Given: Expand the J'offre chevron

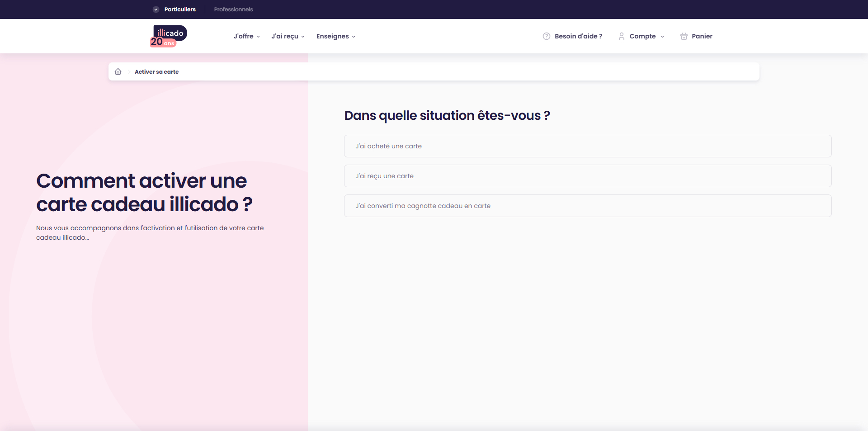Looking at the screenshot, I should (258, 37).
